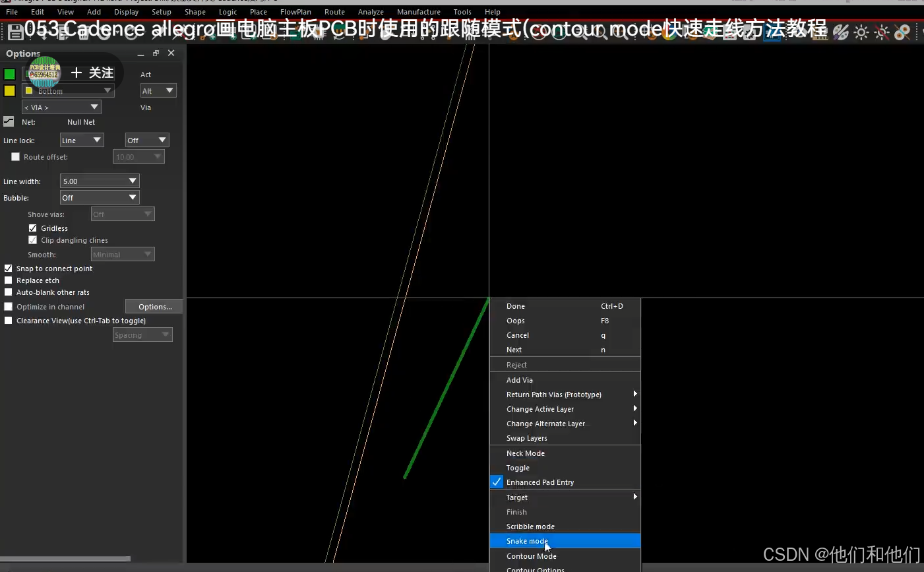924x572 pixels.
Task: Open the Manufacture menu
Action: 419,12
